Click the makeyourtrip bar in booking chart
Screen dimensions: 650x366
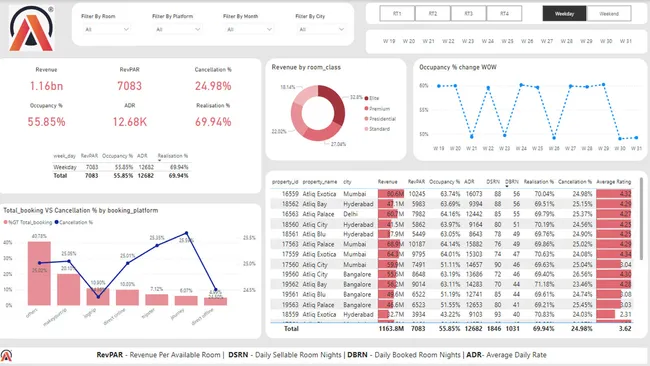click(x=68, y=290)
